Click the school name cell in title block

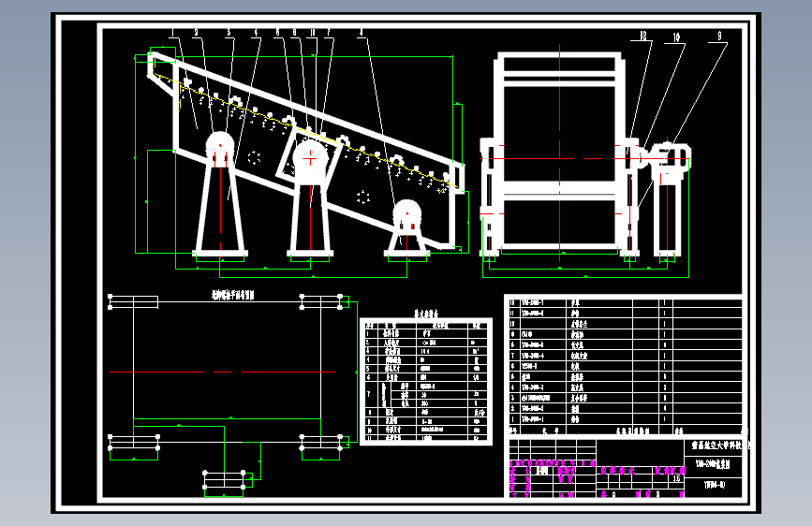pos(716,446)
